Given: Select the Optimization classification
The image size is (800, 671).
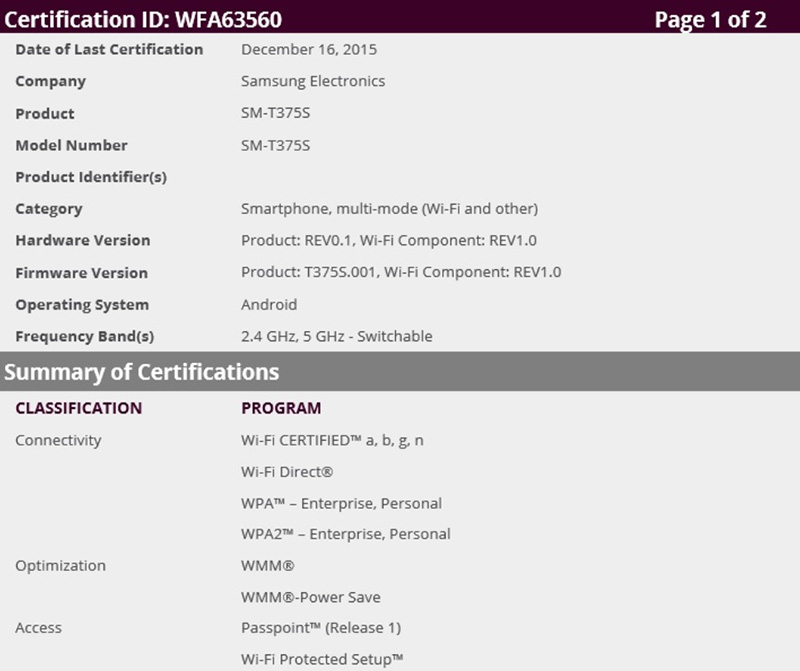Looking at the screenshot, I should tap(61, 566).
